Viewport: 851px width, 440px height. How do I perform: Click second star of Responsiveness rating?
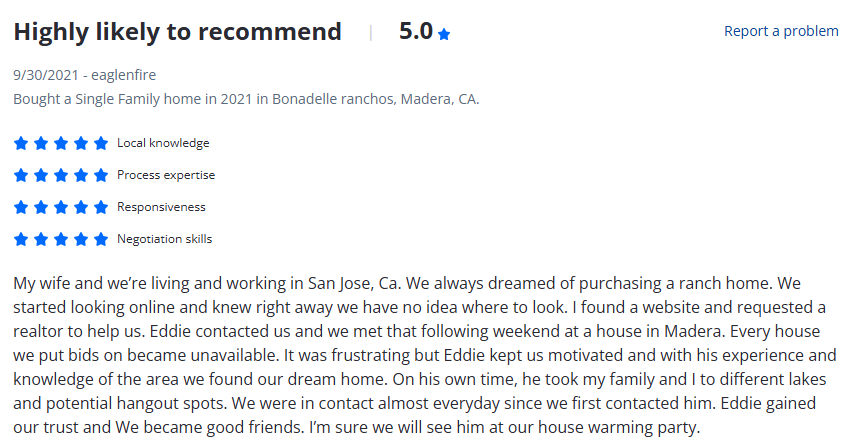tap(41, 207)
